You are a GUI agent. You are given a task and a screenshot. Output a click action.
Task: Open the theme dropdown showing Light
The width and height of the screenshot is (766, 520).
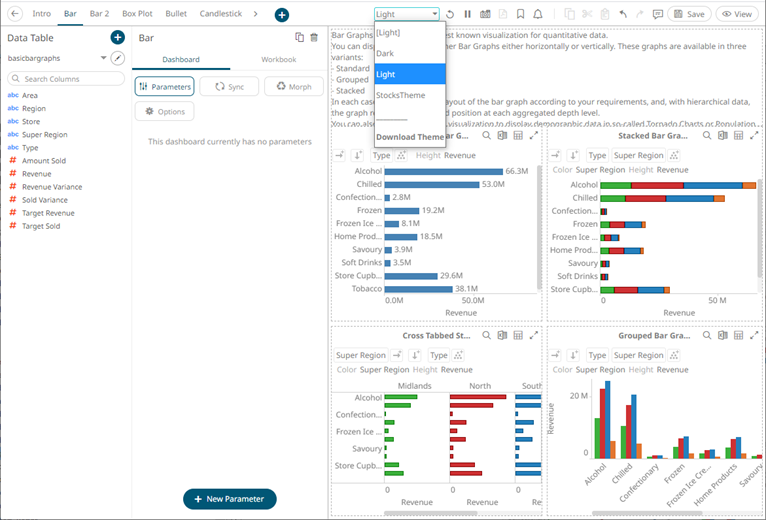[x=406, y=15]
